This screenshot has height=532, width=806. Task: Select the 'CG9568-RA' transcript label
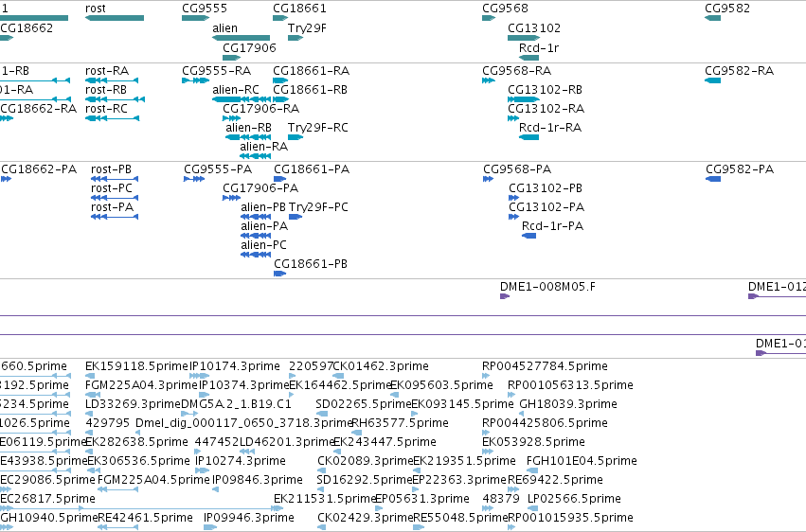coord(516,71)
